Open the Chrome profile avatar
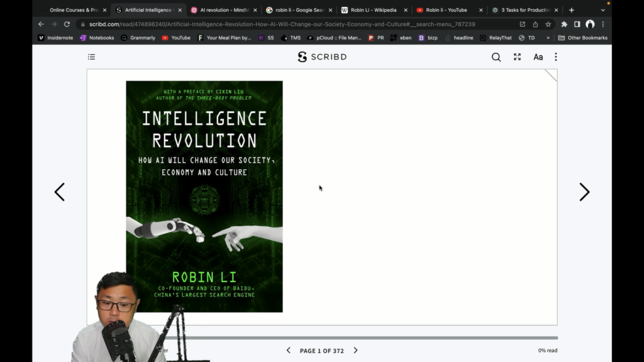This screenshot has width=644, height=362. 590,25
